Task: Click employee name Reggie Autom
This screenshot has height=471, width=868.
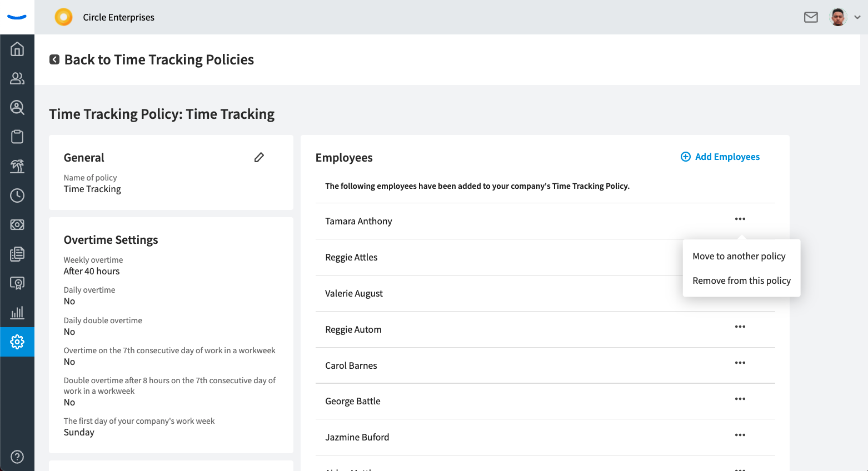Action: [x=353, y=329]
